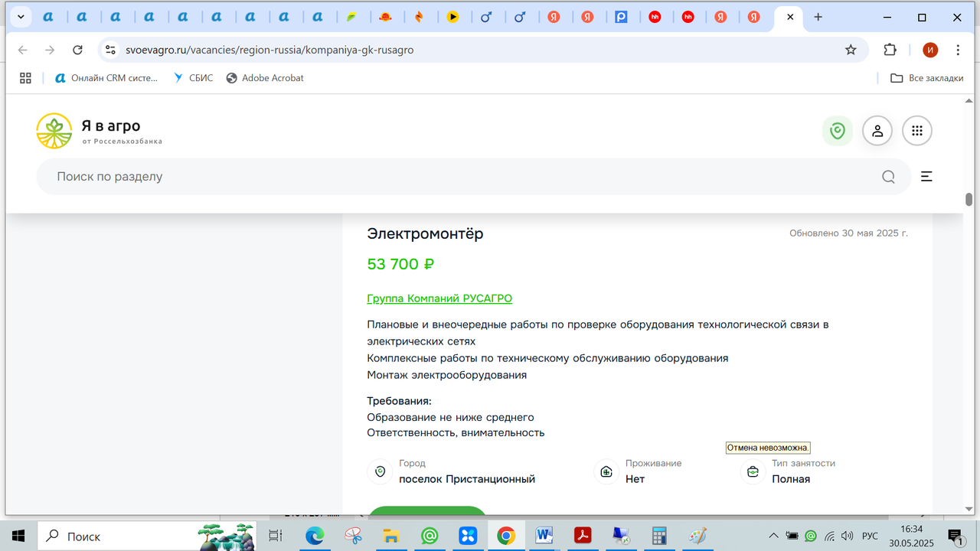Screen dimensions: 980x551
Task: Reload the current page
Action: pos(77,50)
